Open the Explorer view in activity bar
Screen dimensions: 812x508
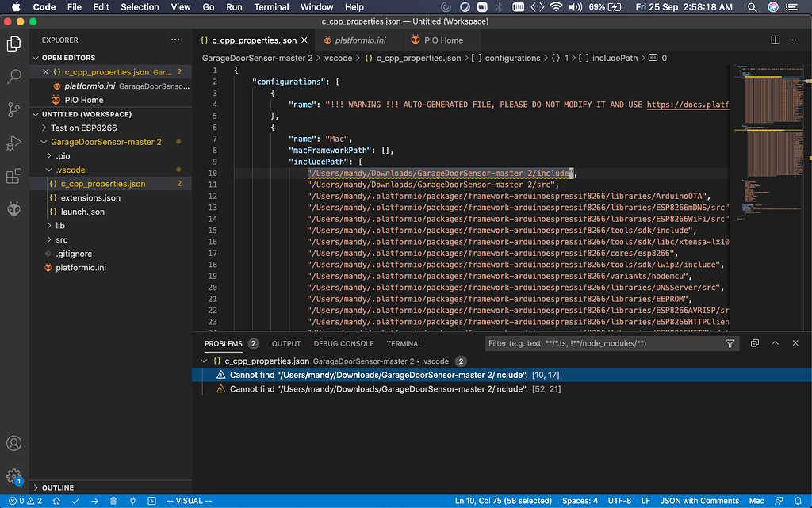tap(14, 44)
